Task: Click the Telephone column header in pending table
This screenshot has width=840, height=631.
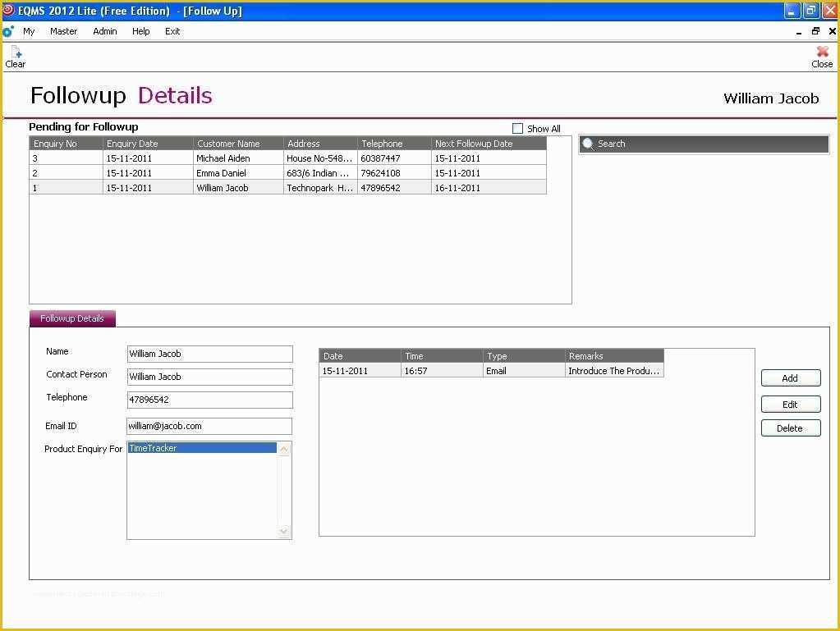Action: 394,144
